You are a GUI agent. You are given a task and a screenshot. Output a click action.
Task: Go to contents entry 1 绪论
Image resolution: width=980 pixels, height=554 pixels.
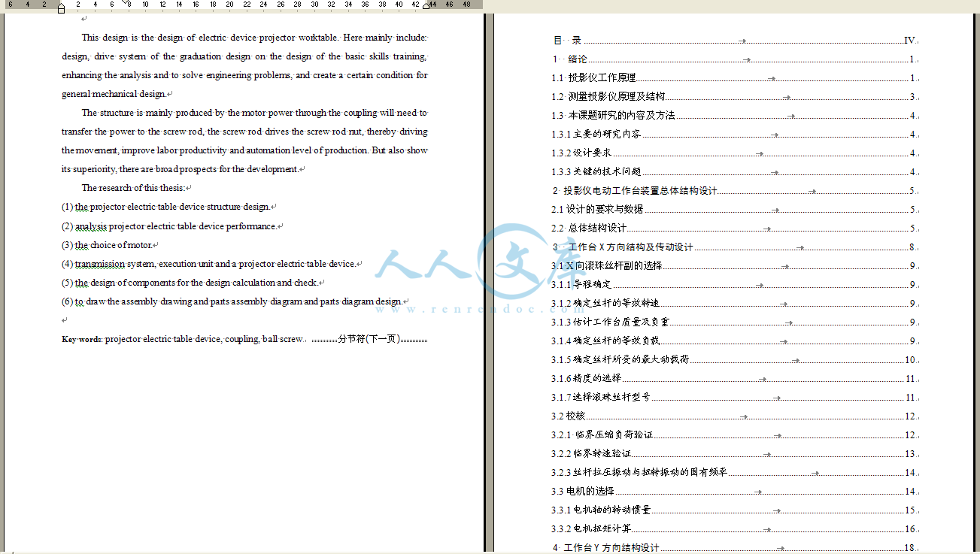tap(735, 59)
